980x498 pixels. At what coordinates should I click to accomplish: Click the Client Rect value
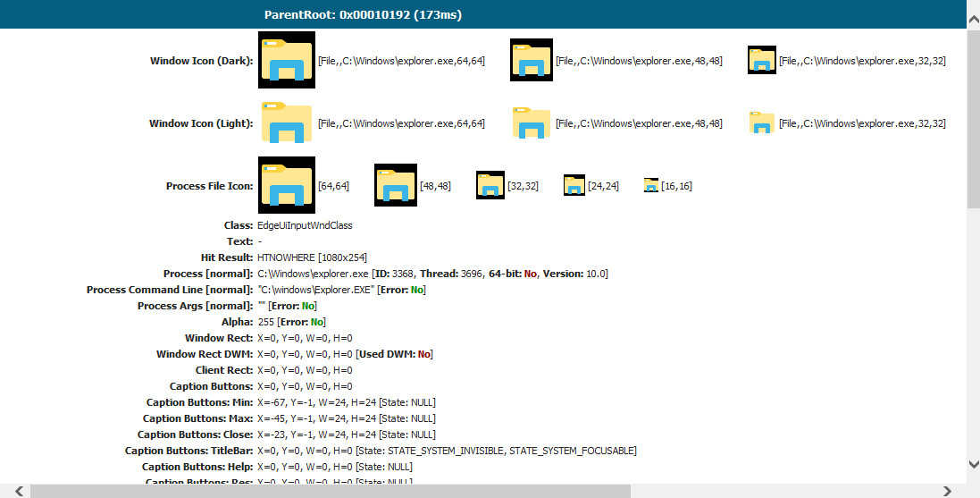point(305,370)
